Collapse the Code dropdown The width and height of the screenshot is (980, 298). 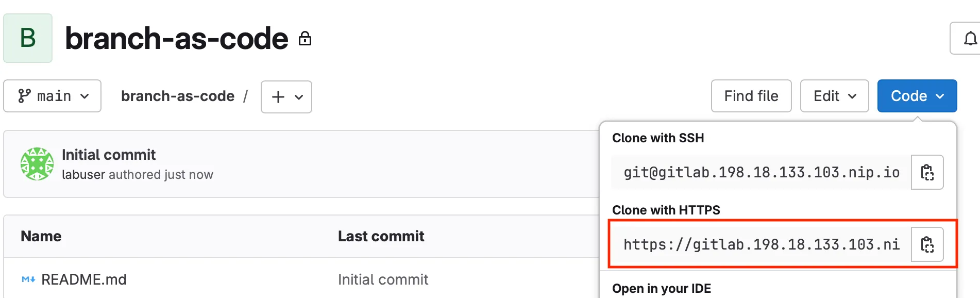917,96
